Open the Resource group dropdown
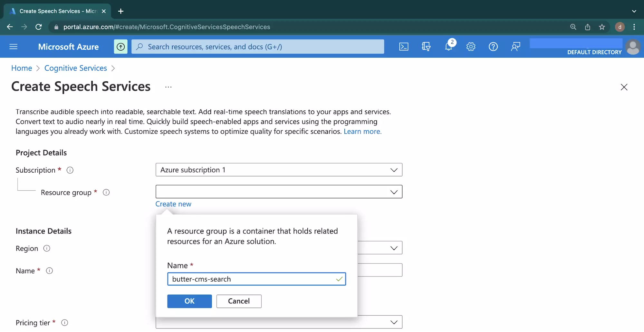The image size is (644, 332). (x=279, y=192)
